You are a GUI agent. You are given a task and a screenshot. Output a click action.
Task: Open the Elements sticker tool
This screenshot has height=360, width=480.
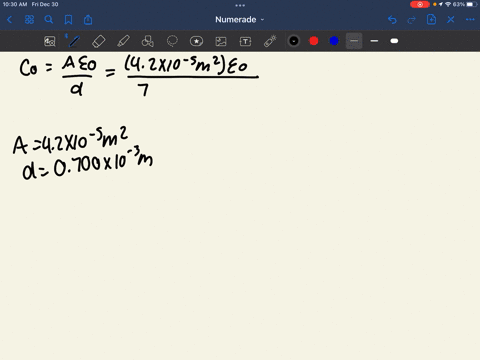[196, 41]
